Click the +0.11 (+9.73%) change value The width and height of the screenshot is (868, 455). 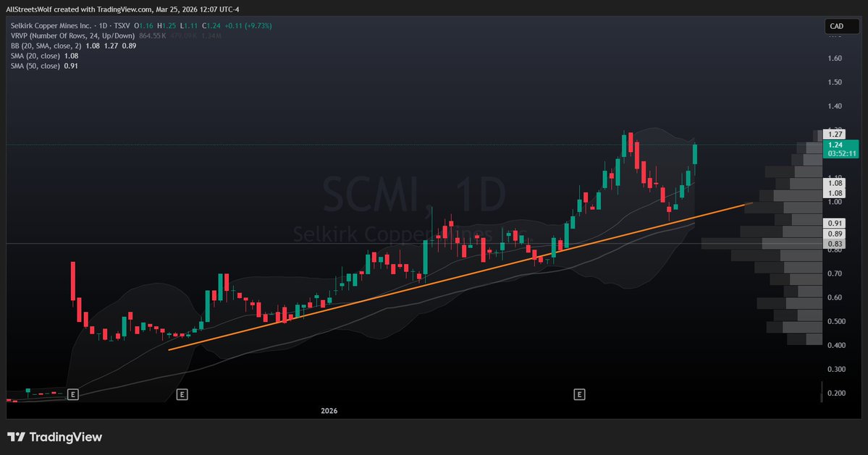click(x=248, y=26)
